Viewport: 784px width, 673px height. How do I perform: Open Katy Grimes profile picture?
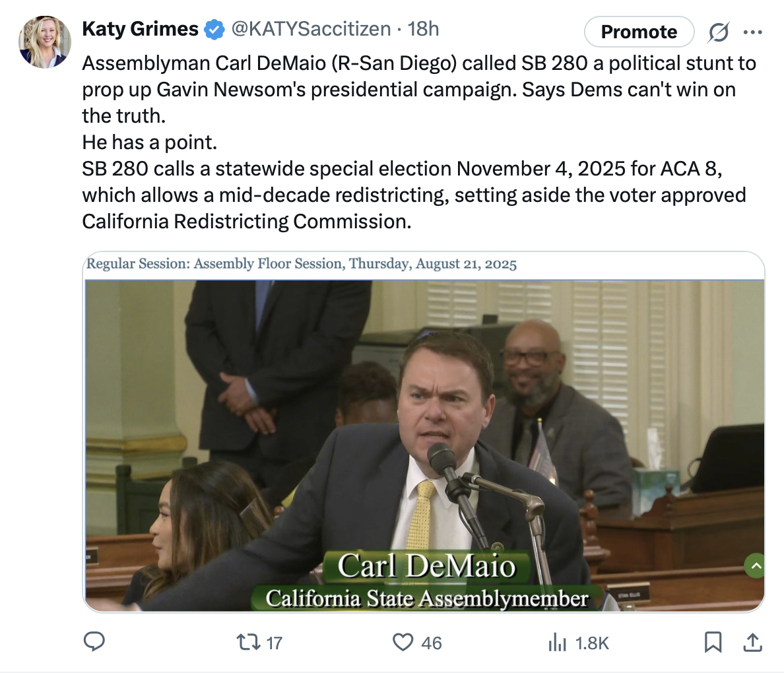[x=45, y=42]
